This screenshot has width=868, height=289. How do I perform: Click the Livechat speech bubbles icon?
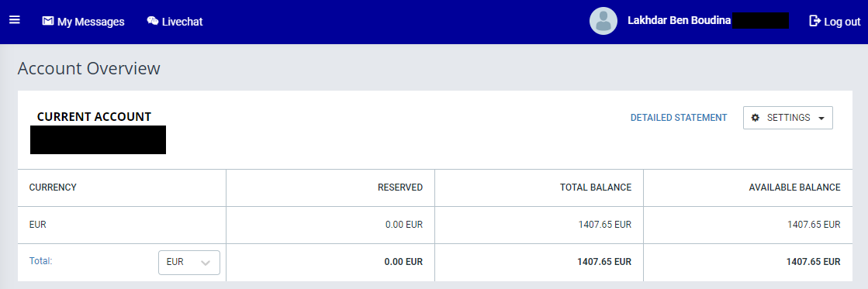[153, 21]
